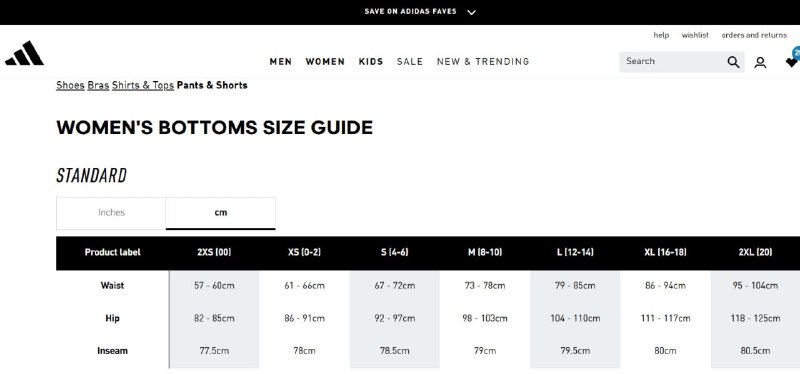Open the SALE menu
This screenshot has width=800, height=374.
410,62
